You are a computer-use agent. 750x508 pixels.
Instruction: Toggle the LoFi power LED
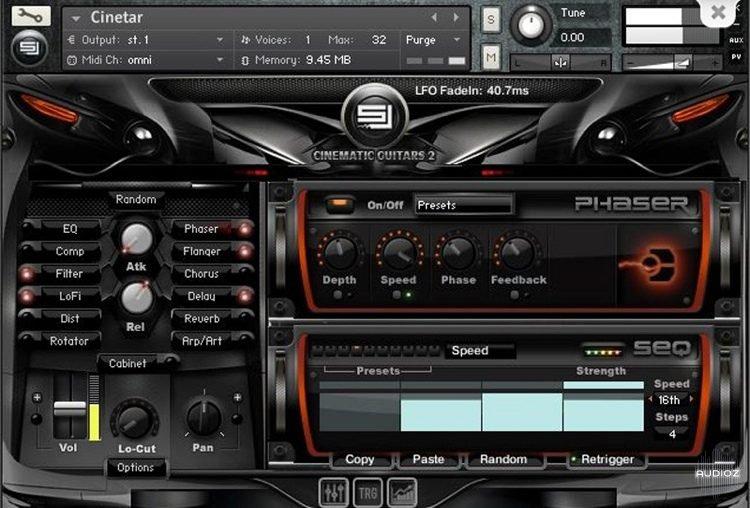coord(26,296)
